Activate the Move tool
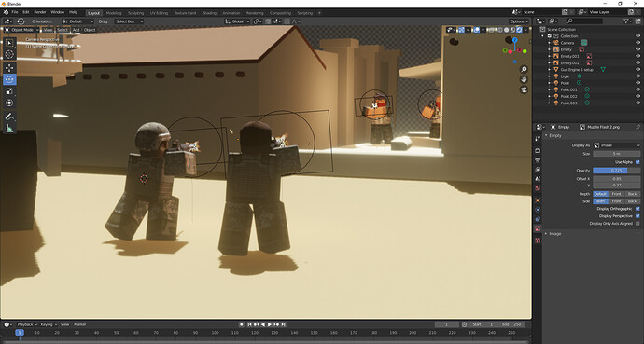 tap(9, 68)
